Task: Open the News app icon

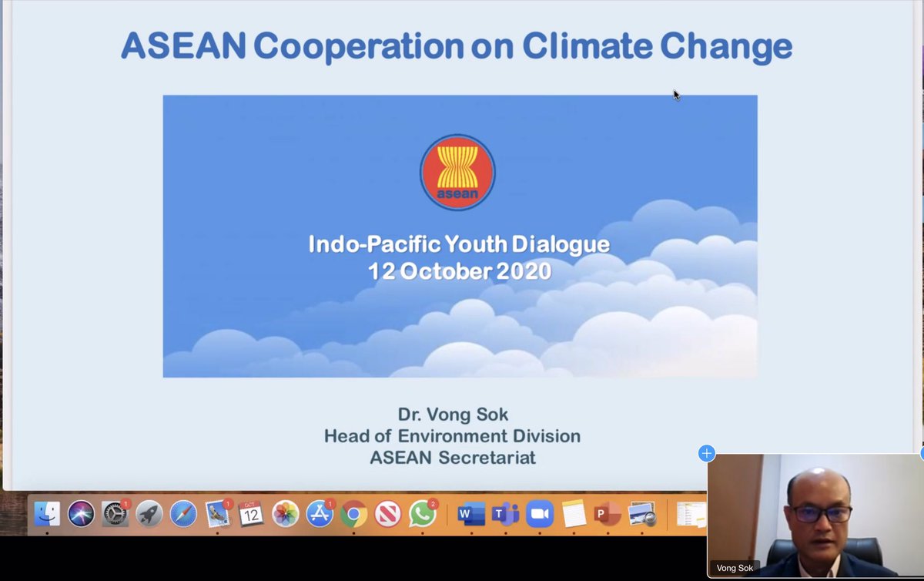Action: [x=388, y=513]
